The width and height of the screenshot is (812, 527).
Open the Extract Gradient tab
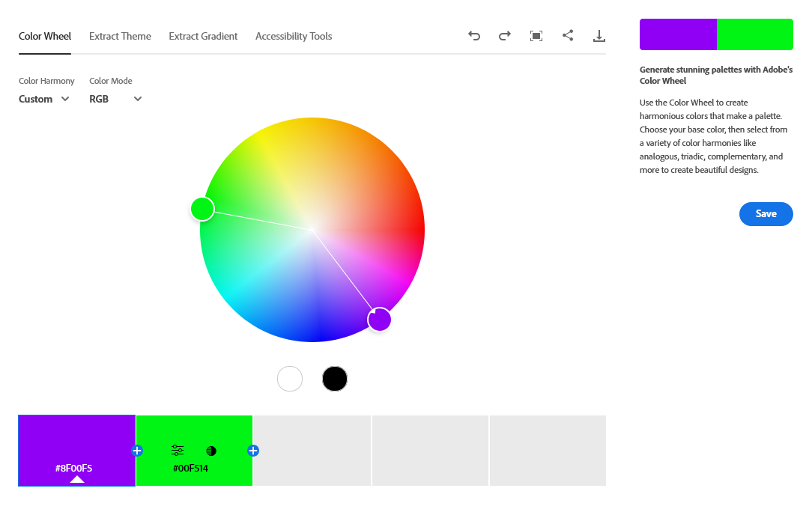tap(203, 36)
